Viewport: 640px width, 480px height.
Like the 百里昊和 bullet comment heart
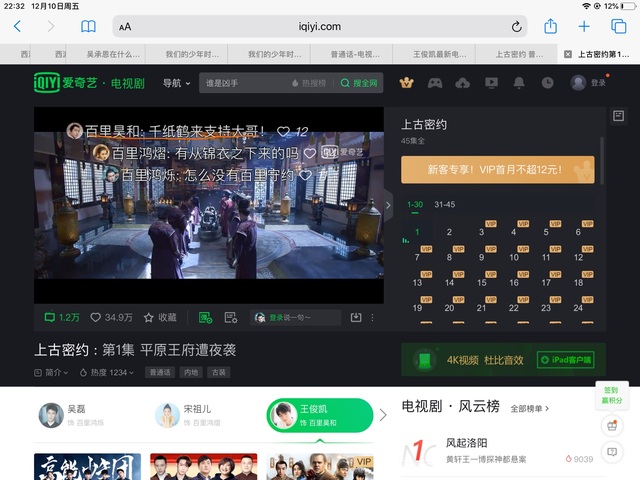[284, 131]
